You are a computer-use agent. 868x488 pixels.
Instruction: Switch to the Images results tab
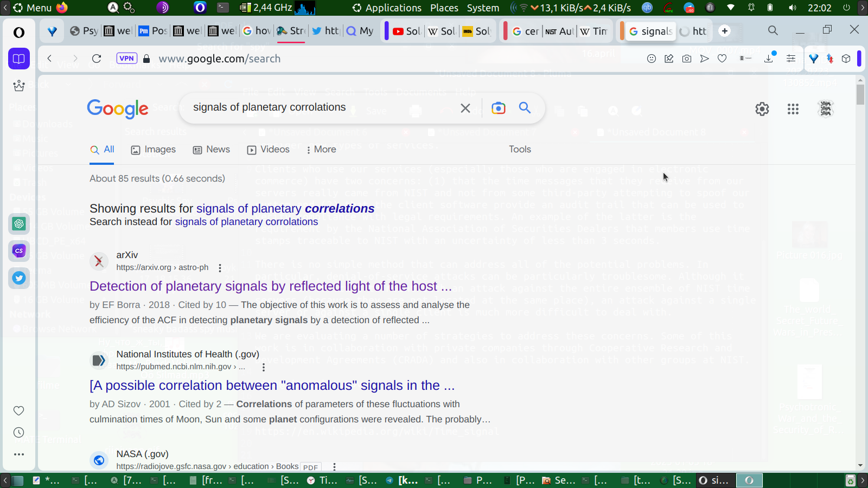click(x=154, y=150)
